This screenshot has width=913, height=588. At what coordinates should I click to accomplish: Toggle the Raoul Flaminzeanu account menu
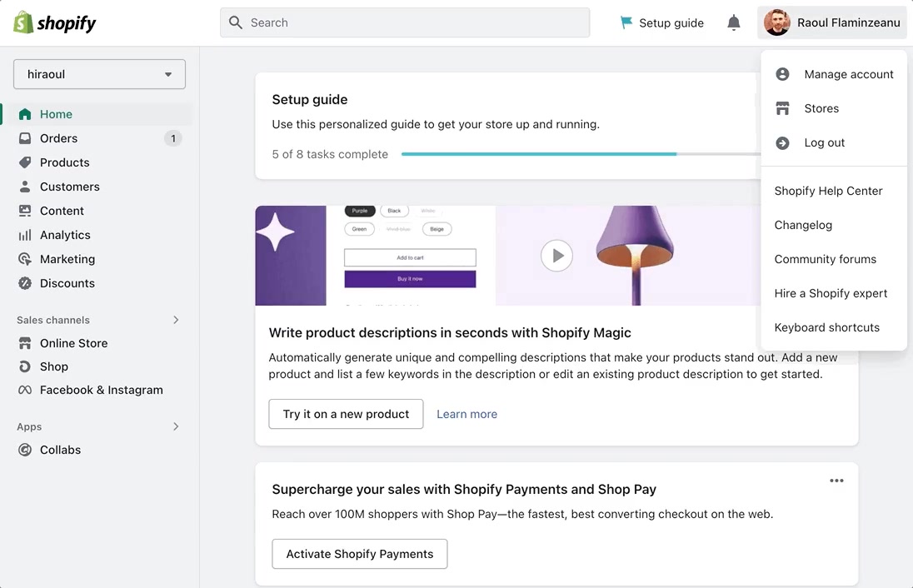(x=832, y=22)
